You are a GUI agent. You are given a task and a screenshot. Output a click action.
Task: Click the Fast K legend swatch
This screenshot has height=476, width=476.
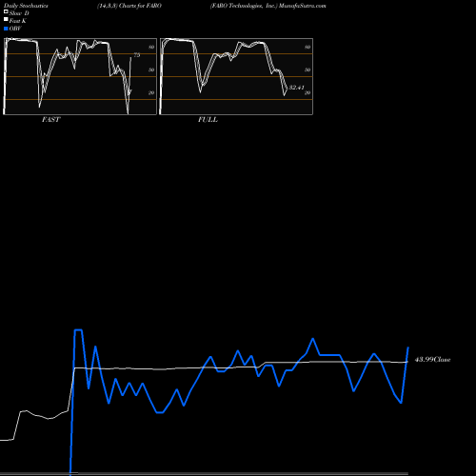pyautogui.click(x=6, y=20)
